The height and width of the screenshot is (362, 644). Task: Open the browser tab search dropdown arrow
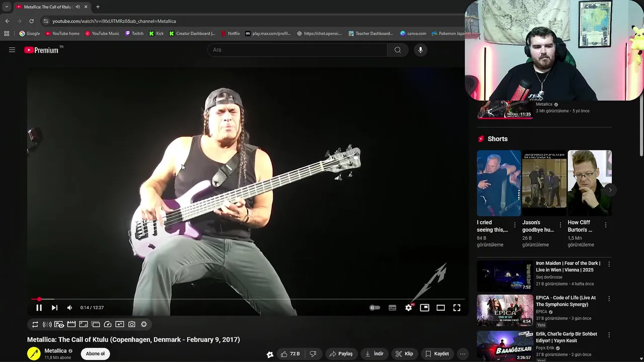coord(7,7)
